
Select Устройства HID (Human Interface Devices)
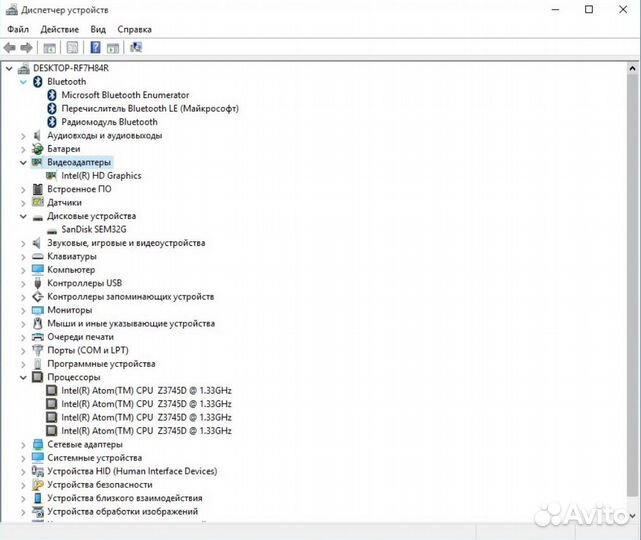[x=132, y=471]
